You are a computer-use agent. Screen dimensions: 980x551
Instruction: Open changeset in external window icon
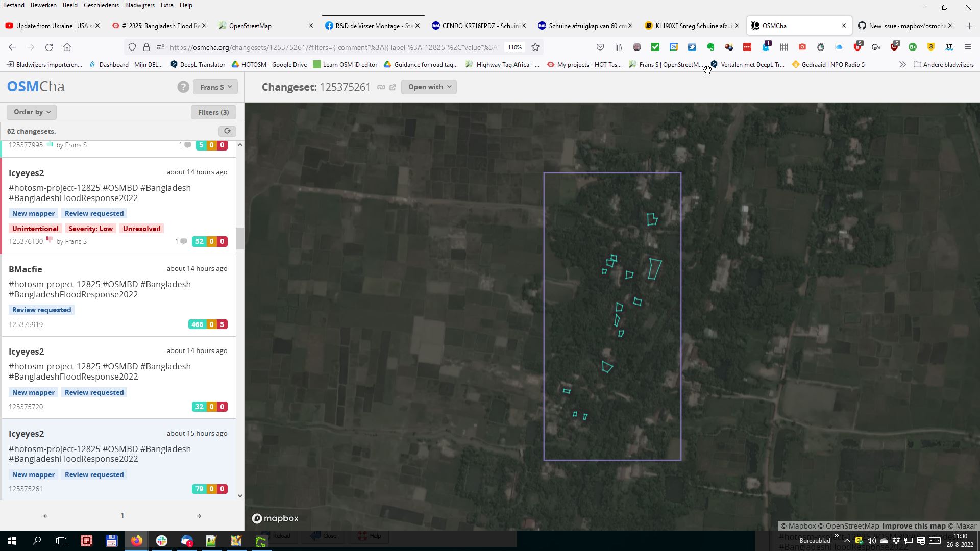pyautogui.click(x=393, y=87)
